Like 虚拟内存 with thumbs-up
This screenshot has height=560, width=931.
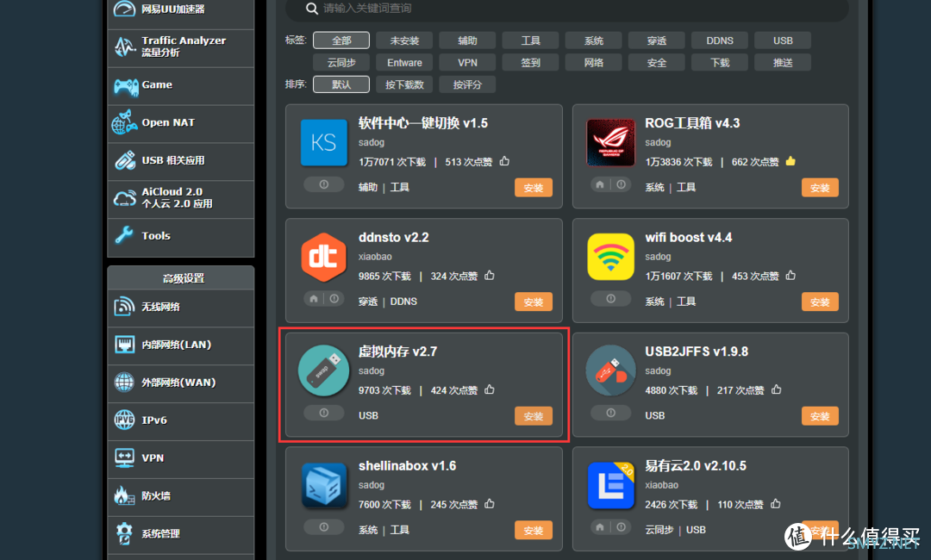[x=490, y=389]
